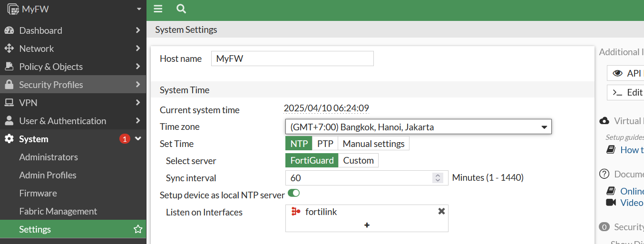The height and width of the screenshot is (244, 644).
Task: Open the How to setup guide link
Action: tap(632, 150)
